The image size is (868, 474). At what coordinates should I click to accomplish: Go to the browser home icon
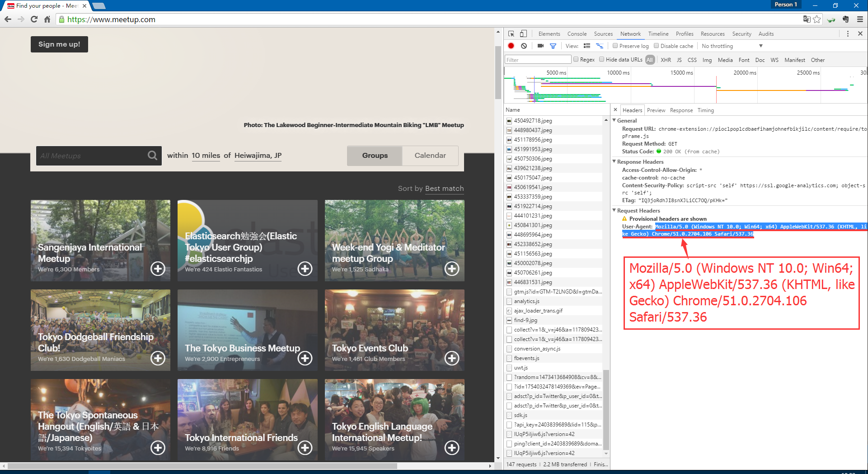click(47, 19)
